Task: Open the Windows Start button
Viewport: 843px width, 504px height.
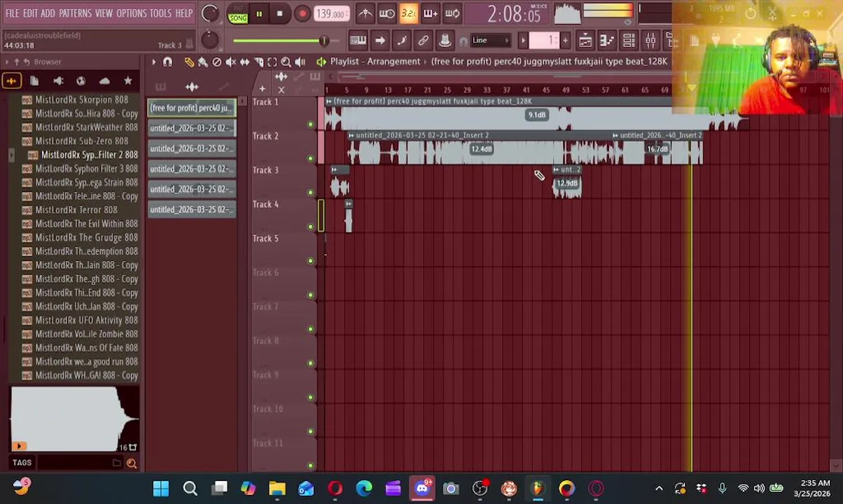Action: tap(161, 489)
